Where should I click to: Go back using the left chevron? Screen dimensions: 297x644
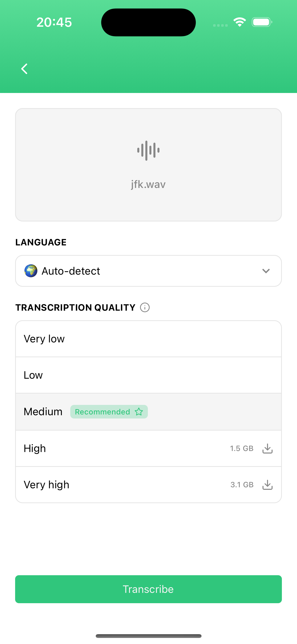24,69
